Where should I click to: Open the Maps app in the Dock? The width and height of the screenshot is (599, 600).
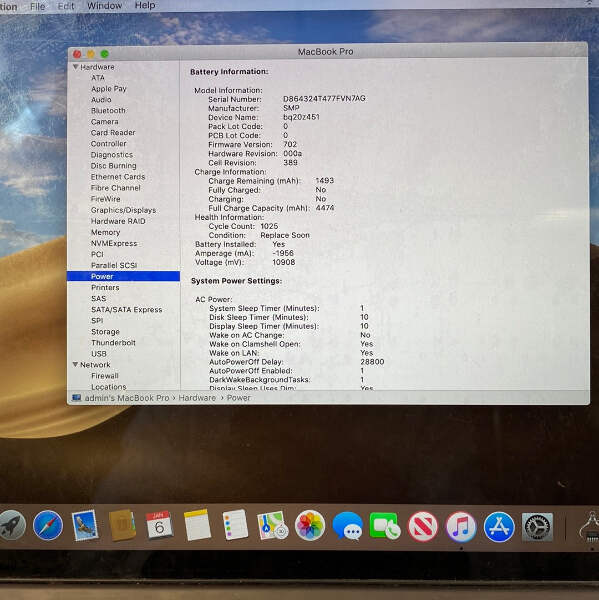tap(273, 525)
